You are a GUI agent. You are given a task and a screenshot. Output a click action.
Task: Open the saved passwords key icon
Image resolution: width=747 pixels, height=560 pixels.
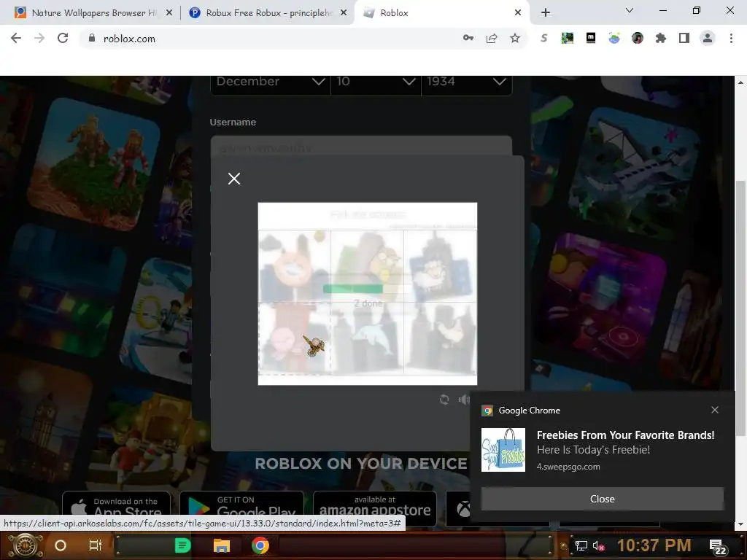468,38
